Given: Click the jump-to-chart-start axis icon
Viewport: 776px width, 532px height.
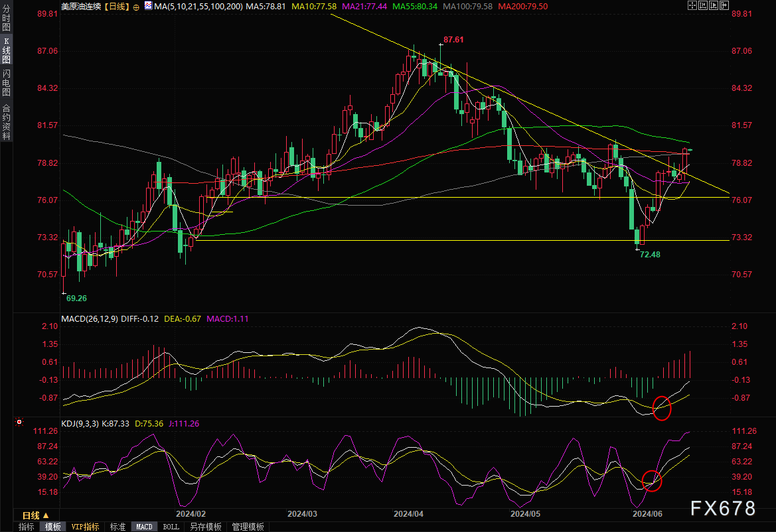Looking at the screenshot, I should pos(703,5).
